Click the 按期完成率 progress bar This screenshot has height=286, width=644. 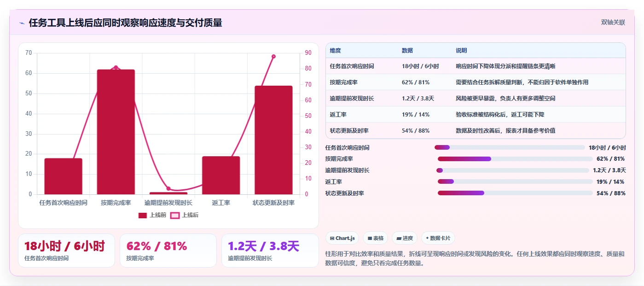(515, 159)
